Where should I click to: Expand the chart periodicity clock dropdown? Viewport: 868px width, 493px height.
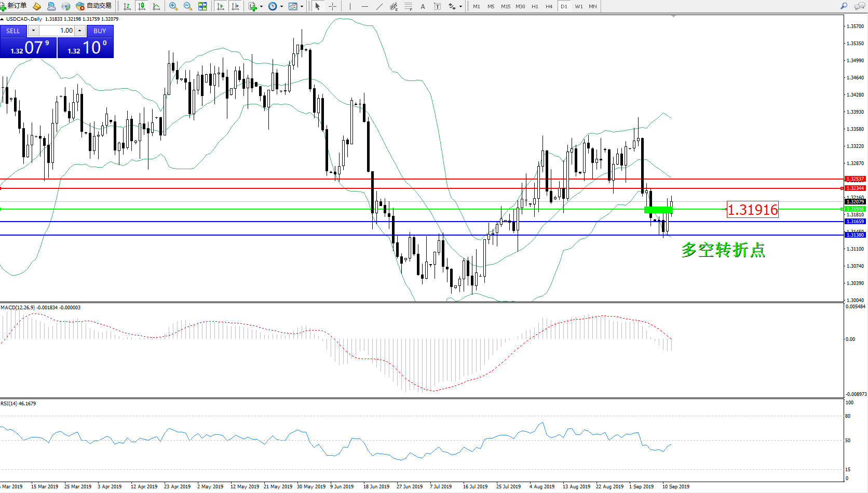275,6
